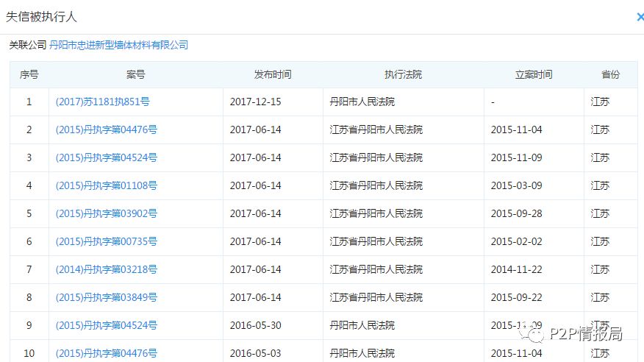
Task: Select filing date 2014-11-22
Action: click(516, 269)
